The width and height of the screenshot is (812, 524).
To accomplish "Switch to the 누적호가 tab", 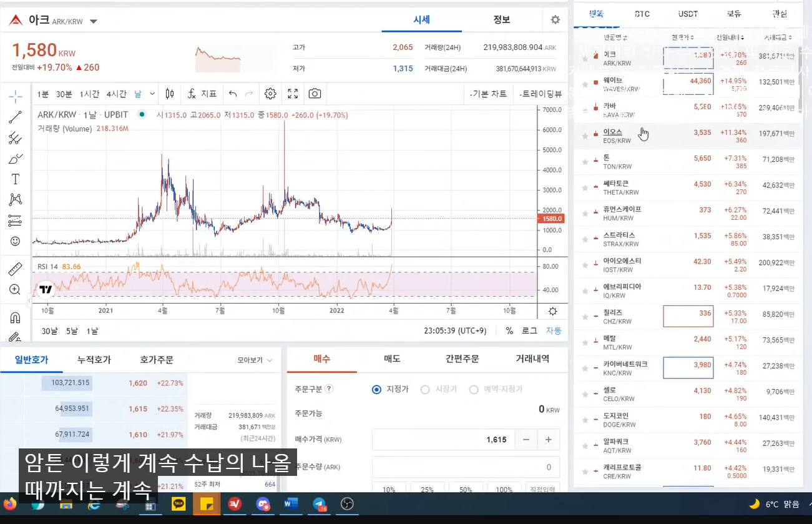I will tap(94, 360).
